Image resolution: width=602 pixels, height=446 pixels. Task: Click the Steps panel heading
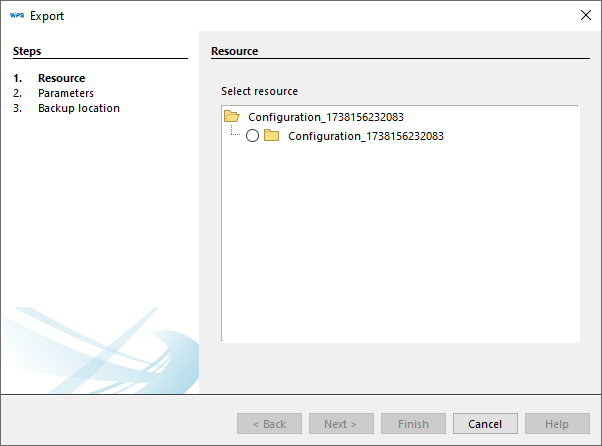pyautogui.click(x=27, y=51)
